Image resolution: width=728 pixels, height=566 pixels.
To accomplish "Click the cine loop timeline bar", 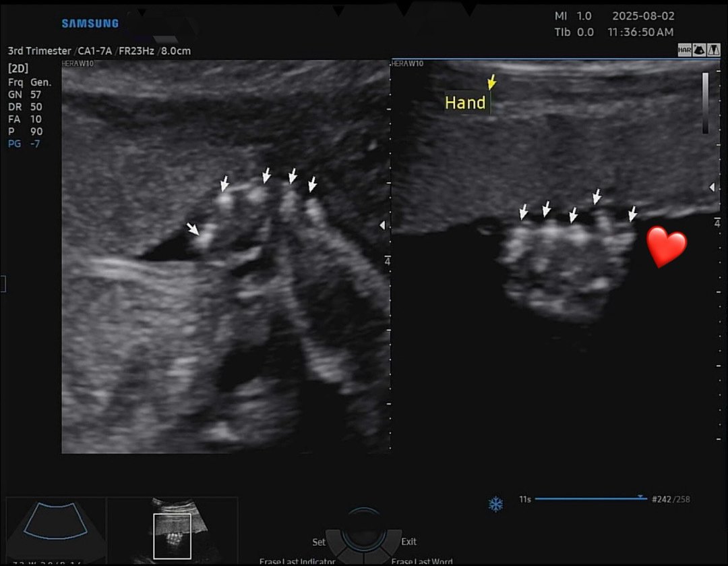I will click(x=586, y=499).
